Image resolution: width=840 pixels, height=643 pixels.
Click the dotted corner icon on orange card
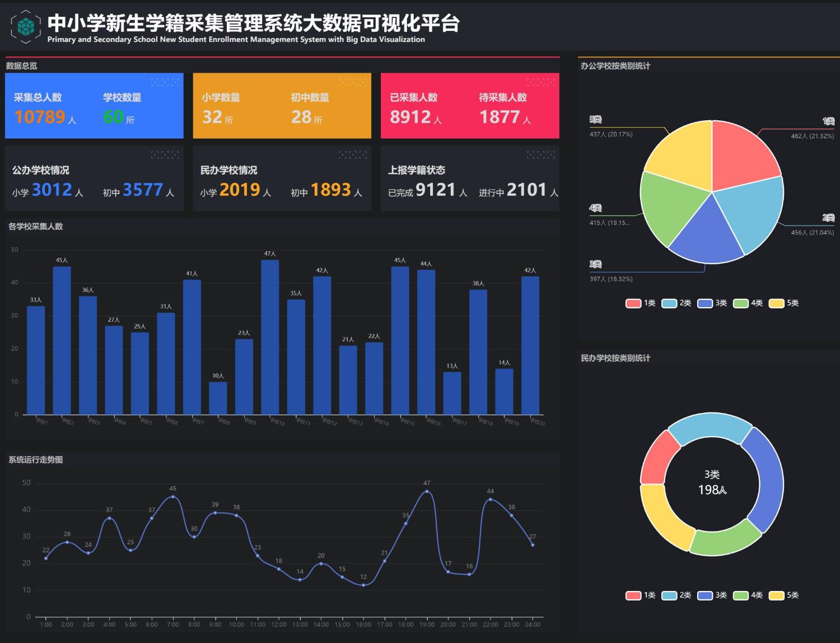coord(353,82)
